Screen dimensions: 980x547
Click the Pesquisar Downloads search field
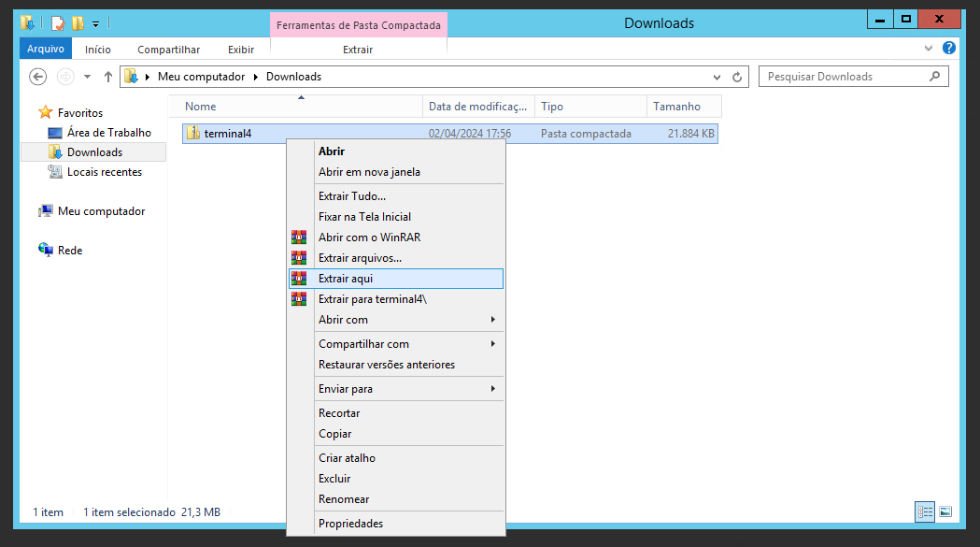click(x=845, y=77)
